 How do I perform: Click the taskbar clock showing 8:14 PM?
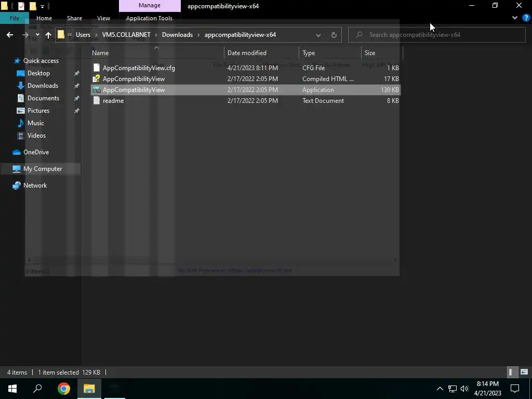487,389
